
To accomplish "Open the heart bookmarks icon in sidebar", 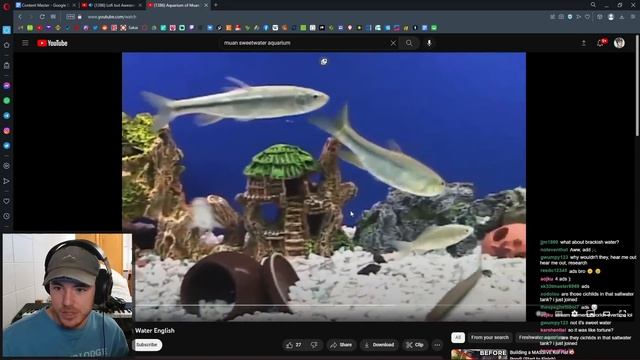I will [7, 201].
